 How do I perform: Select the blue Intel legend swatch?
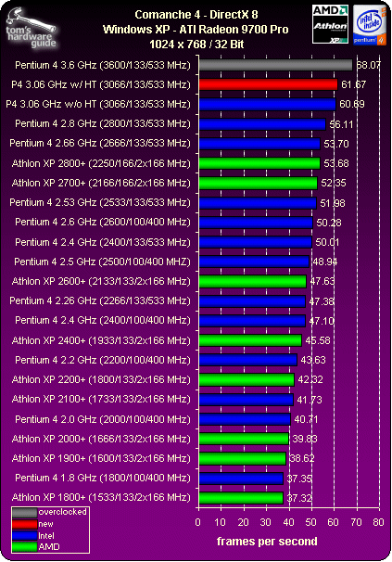click(x=25, y=536)
